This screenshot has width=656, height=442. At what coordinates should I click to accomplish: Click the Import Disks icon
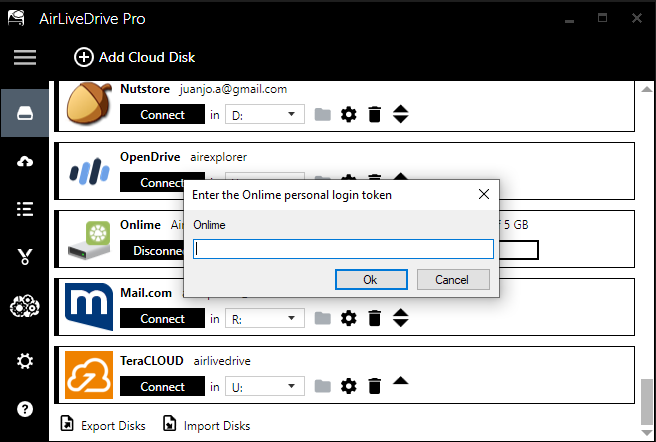(x=169, y=423)
